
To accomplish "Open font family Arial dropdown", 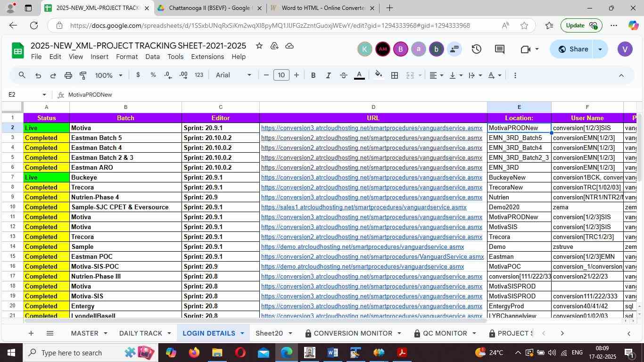I will (233, 75).
